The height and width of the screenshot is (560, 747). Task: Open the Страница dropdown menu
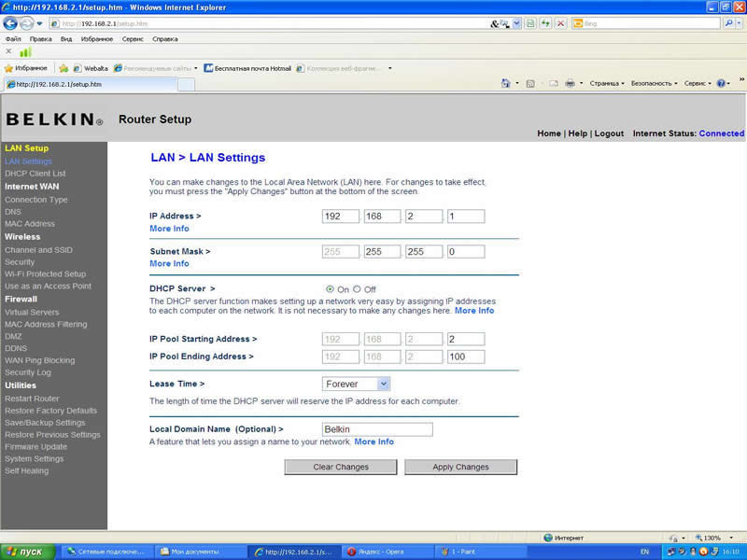(606, 83)
